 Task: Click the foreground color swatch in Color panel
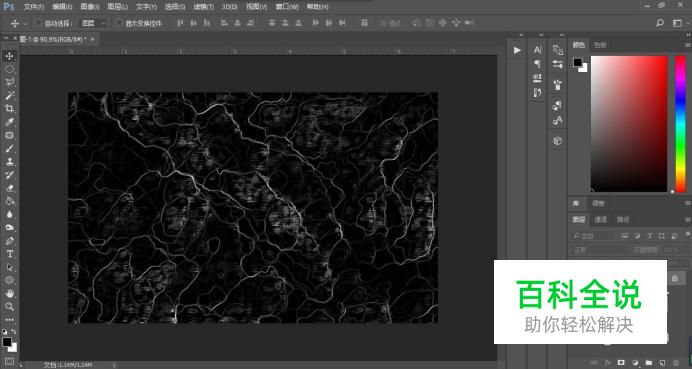pyautogui.click(x=577, y=62)
